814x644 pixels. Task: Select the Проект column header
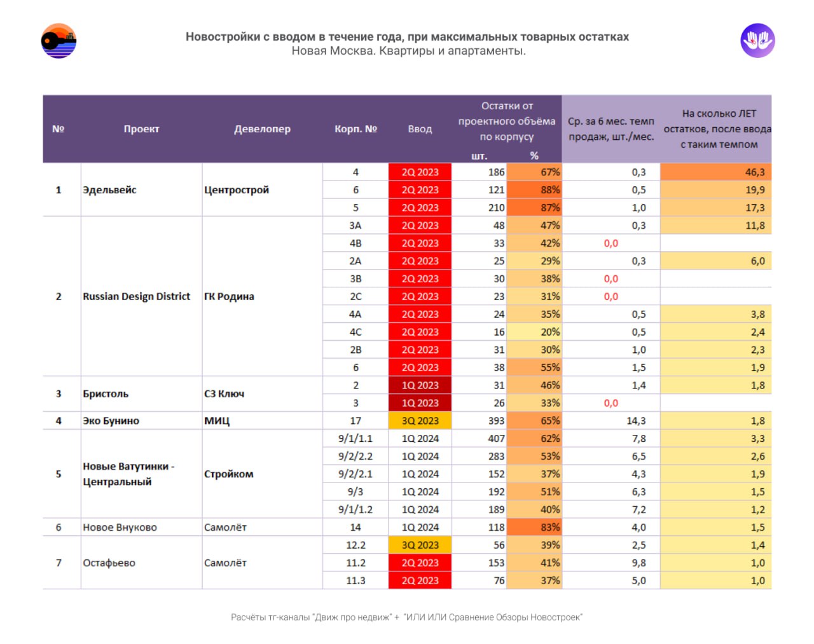[141, 129]
